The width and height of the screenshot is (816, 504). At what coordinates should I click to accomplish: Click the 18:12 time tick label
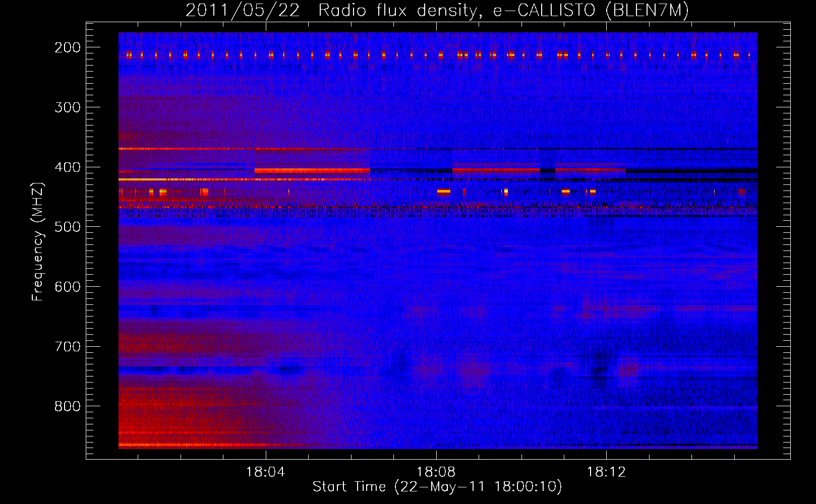606,472
